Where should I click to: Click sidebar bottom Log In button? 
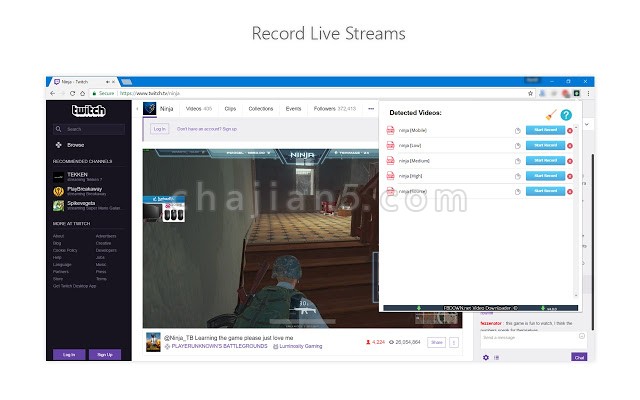point(69,355)
